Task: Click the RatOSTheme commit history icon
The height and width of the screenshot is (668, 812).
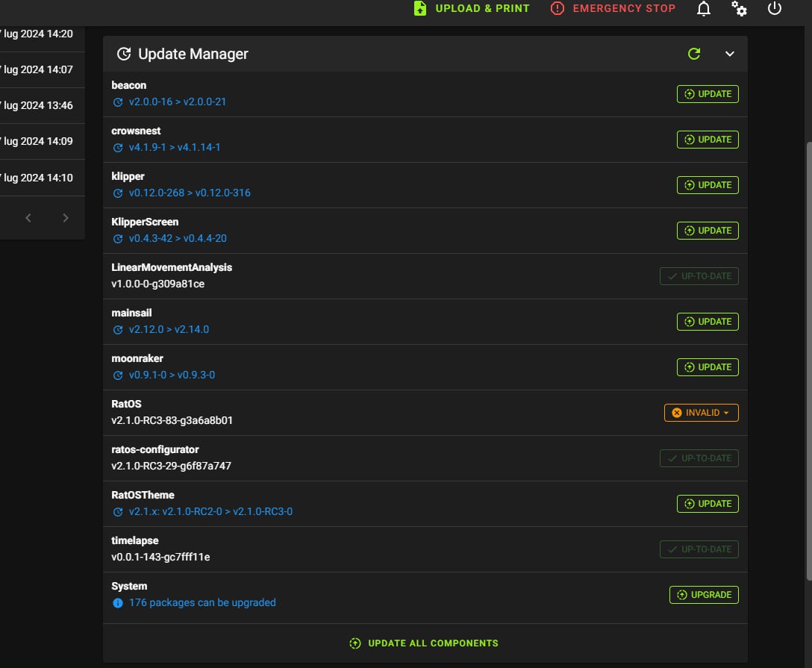Action: pyautogui.click(x=118, y=513)
